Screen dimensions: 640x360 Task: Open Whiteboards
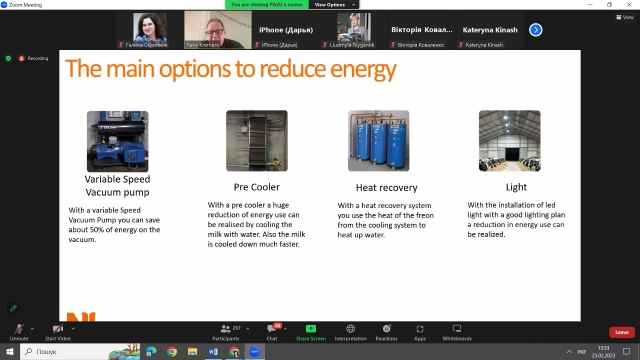point(457,332)
